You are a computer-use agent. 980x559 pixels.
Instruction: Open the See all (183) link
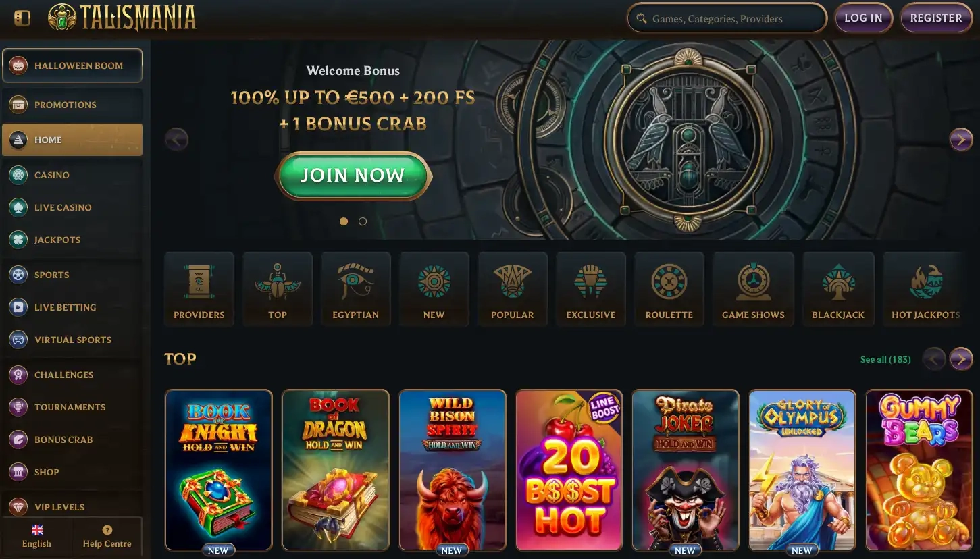point(885,359)
